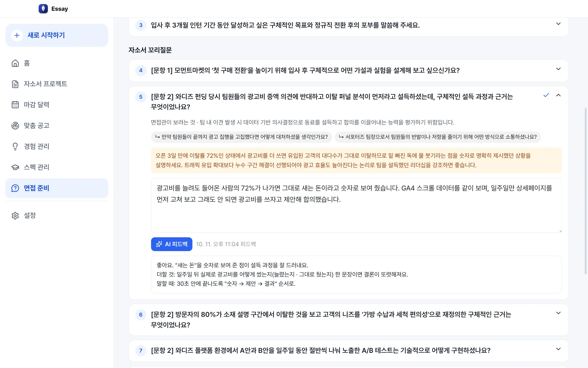The width and height of the screenshot is (588, 368).
Task: Open 맞춤 공고 page
Action: pyautogui.click(x=57, y=126)
